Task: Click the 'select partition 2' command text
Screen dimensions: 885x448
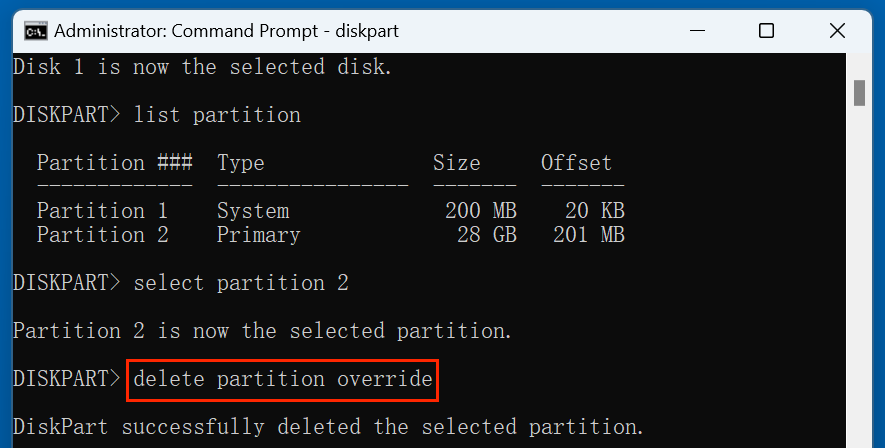Action: point(240,283)
